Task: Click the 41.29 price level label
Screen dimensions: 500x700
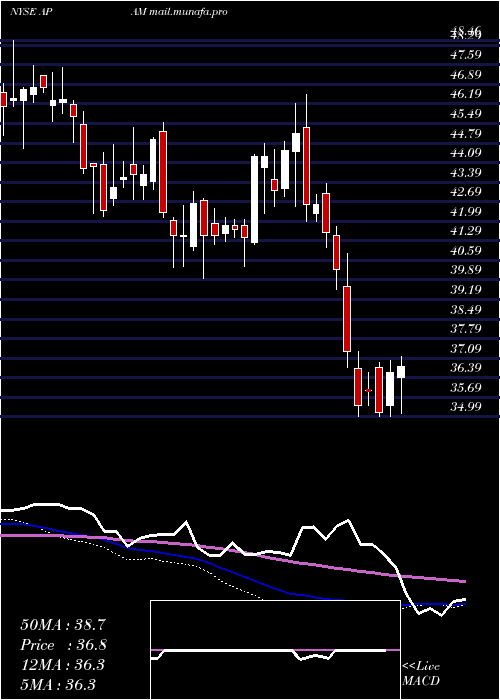Action: pyautogui.click(x=466, y=231)
